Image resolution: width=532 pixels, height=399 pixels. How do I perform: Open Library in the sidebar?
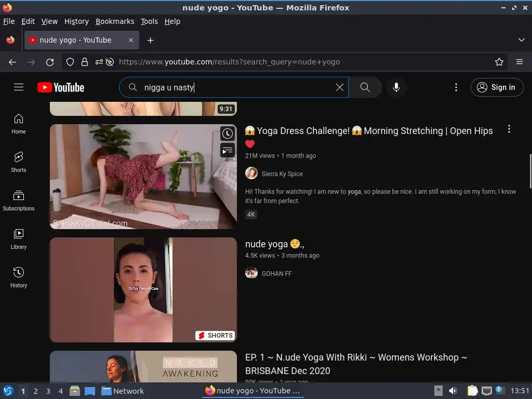click(19, 239)
